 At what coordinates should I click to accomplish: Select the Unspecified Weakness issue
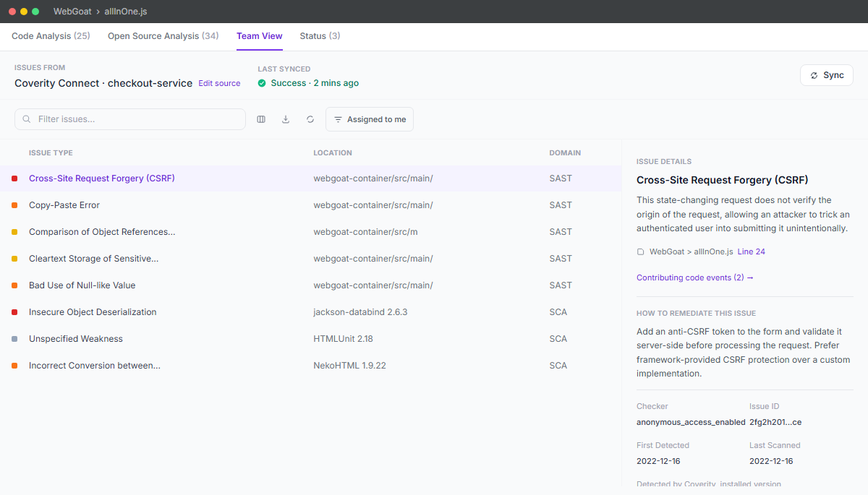pyautogui.click(x=311, y=339)
